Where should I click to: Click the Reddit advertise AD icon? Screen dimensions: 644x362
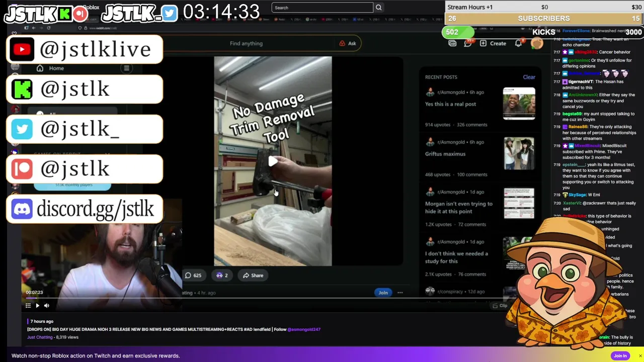452,43
